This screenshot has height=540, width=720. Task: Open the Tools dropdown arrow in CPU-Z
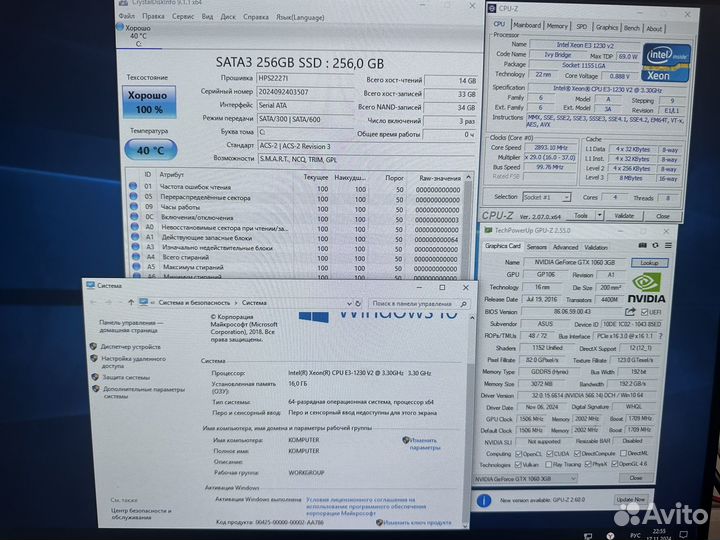(599, 215)
